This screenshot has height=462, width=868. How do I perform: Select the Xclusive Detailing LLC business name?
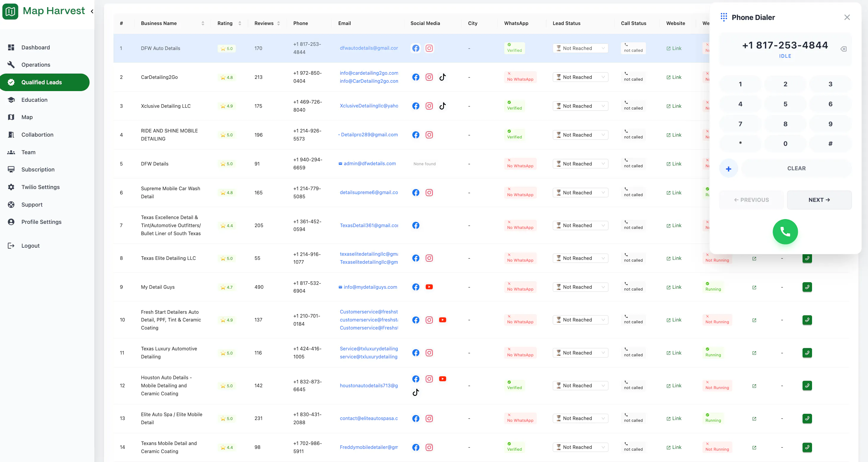(x=166, y=106)
